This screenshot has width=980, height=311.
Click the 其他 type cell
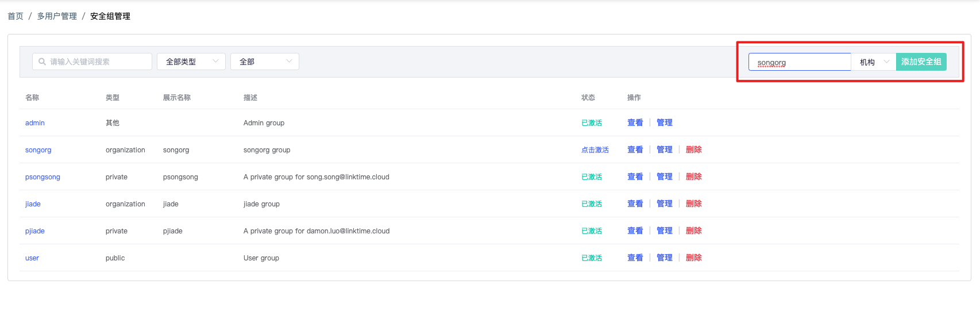pyautogui.click(x=113, y=123)
